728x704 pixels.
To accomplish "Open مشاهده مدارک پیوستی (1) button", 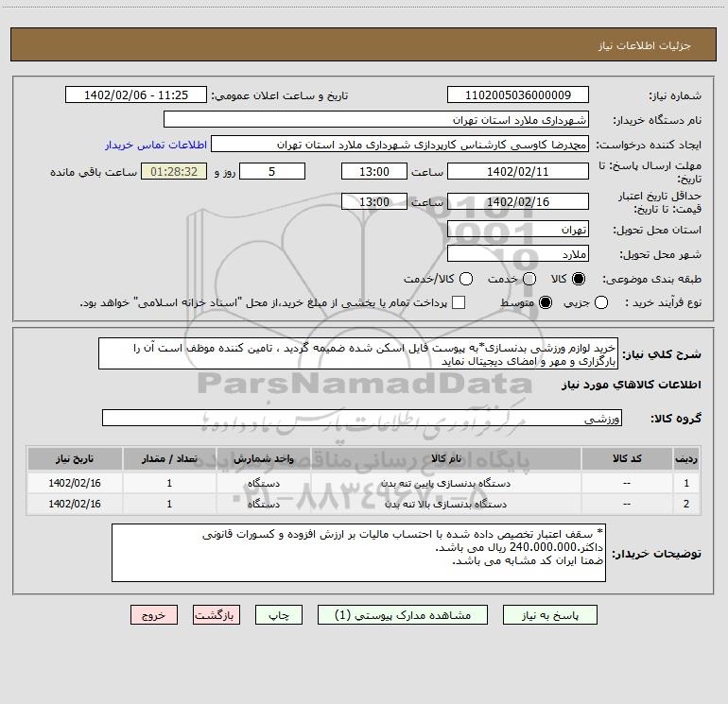I will click(403, 615).
